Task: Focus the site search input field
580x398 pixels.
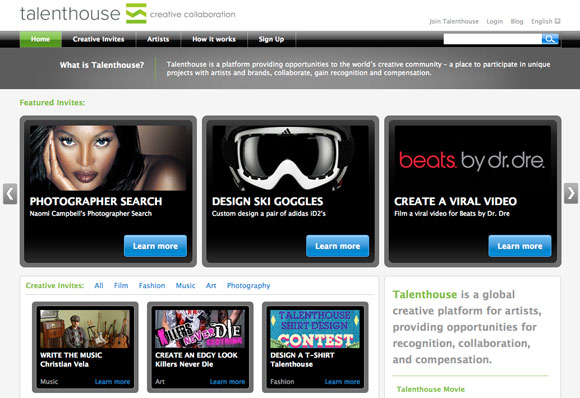Action: point(493,39)
